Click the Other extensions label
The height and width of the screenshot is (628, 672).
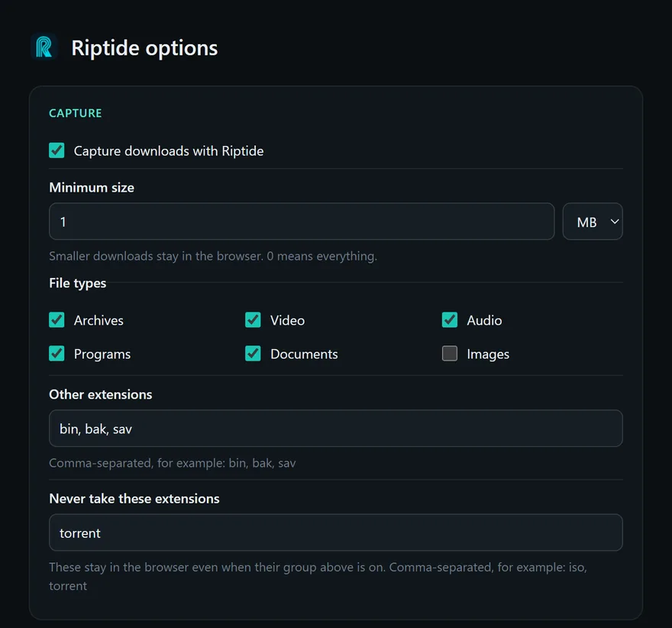[x=101, y=394]
